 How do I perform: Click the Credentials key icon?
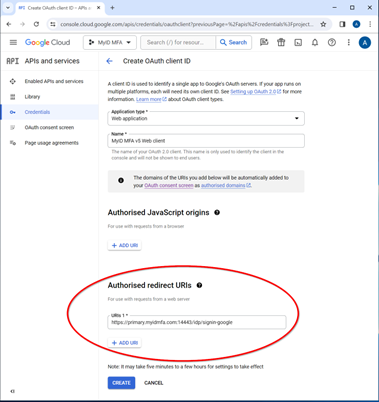pyautogui.click(x=13, y=112)
